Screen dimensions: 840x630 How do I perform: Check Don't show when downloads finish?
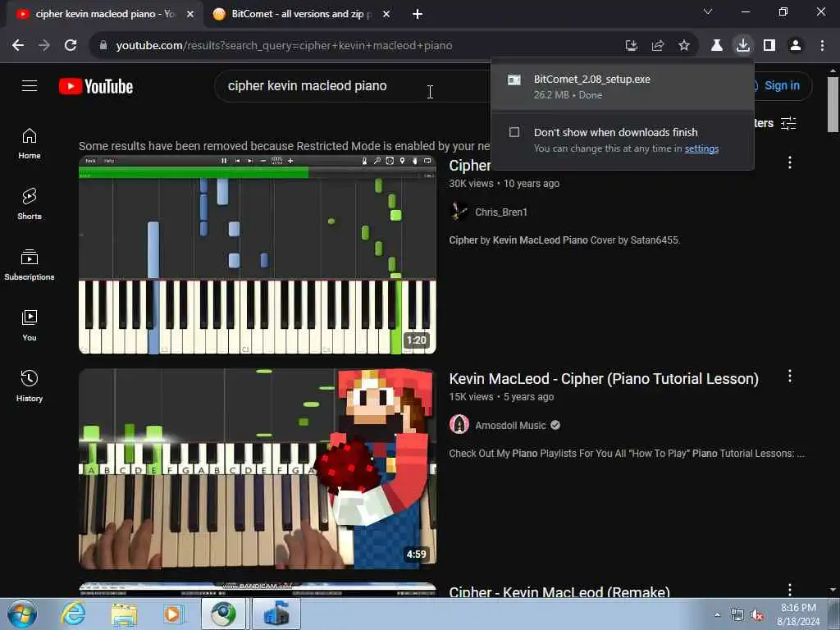click(x=514, y=132)
